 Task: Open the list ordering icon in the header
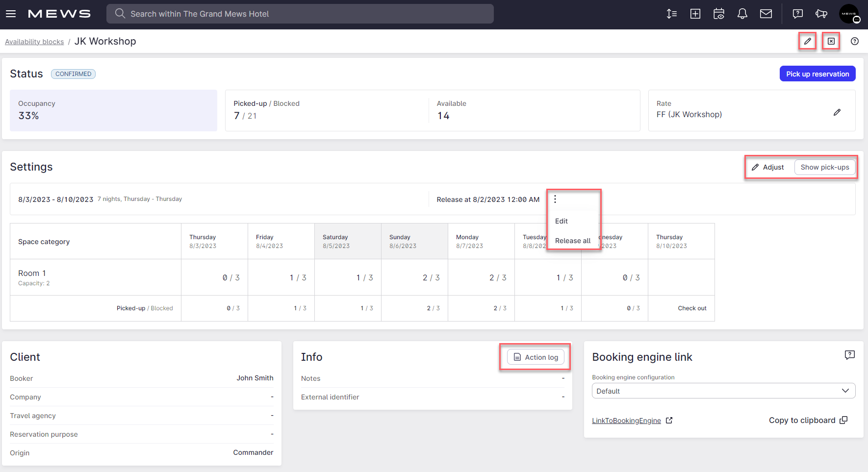(671, 14)
